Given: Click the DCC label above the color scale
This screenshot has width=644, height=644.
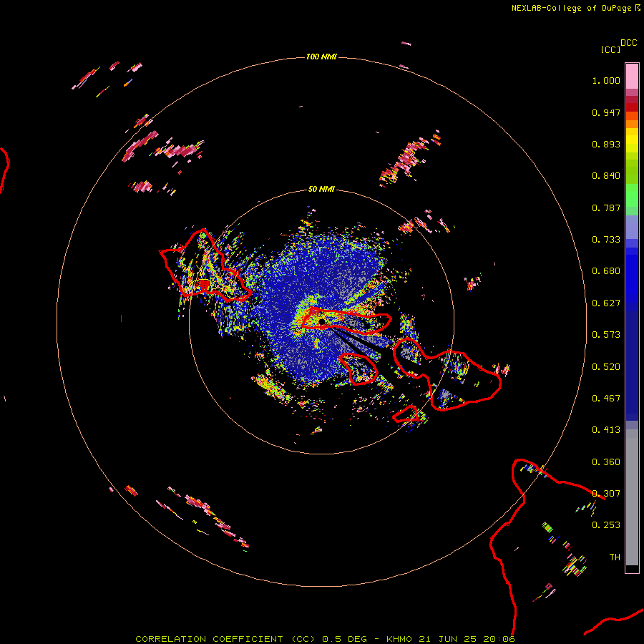Looking at the screenshot, I should click(629, 43).
